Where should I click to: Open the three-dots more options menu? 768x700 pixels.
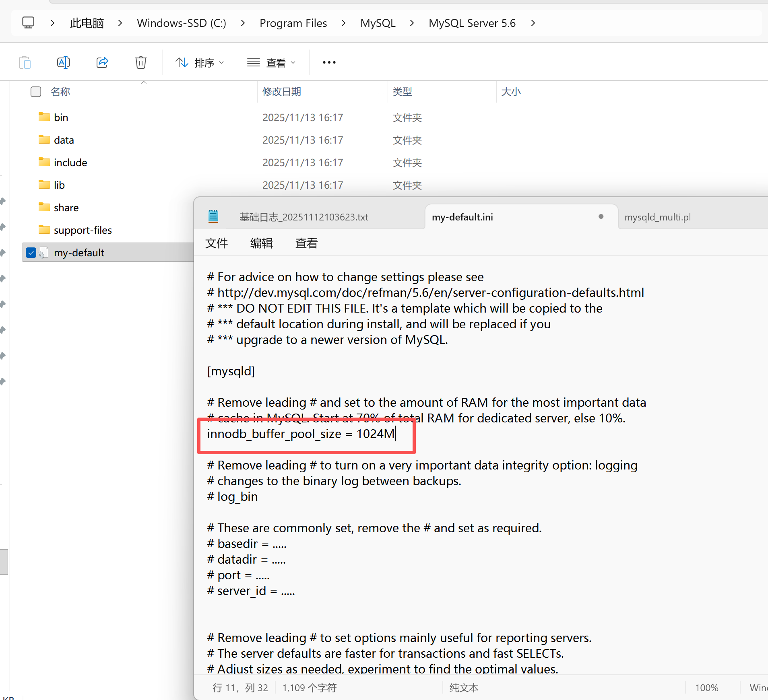click(329, 62)
